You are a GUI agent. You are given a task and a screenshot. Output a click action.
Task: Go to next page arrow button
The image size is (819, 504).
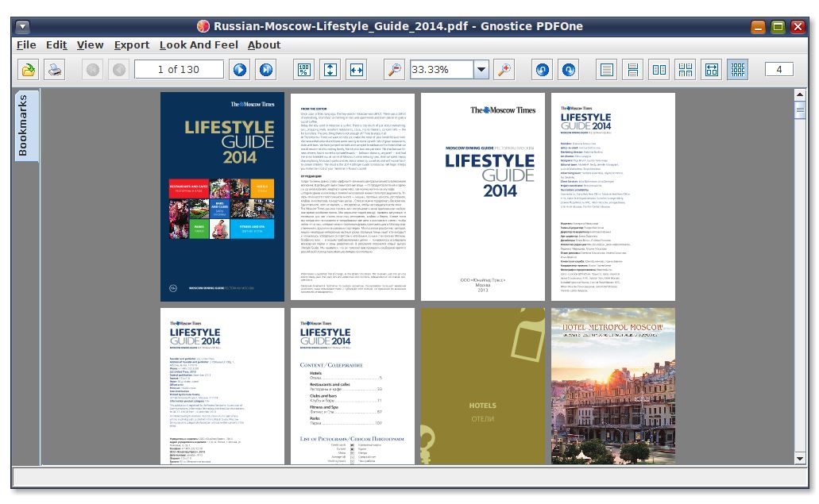coord(240,69)
